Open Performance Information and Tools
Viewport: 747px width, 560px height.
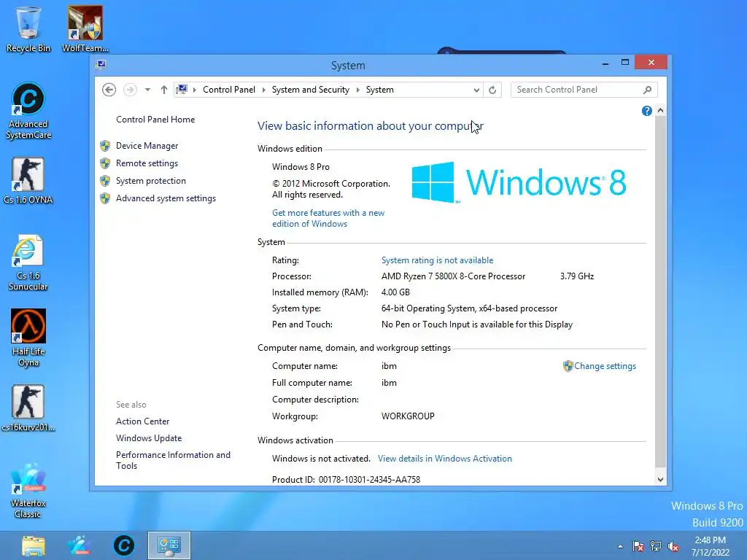(173, 461)
